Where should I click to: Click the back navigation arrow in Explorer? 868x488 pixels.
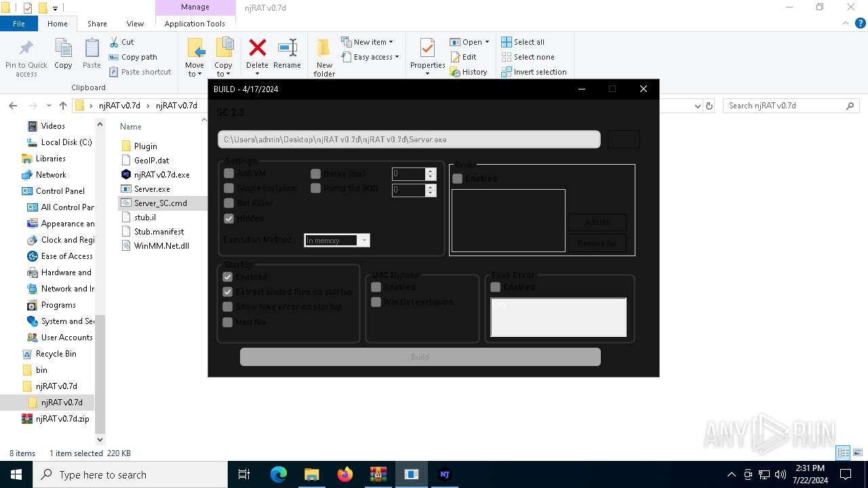pyautogui.click(x=13, y=106)
